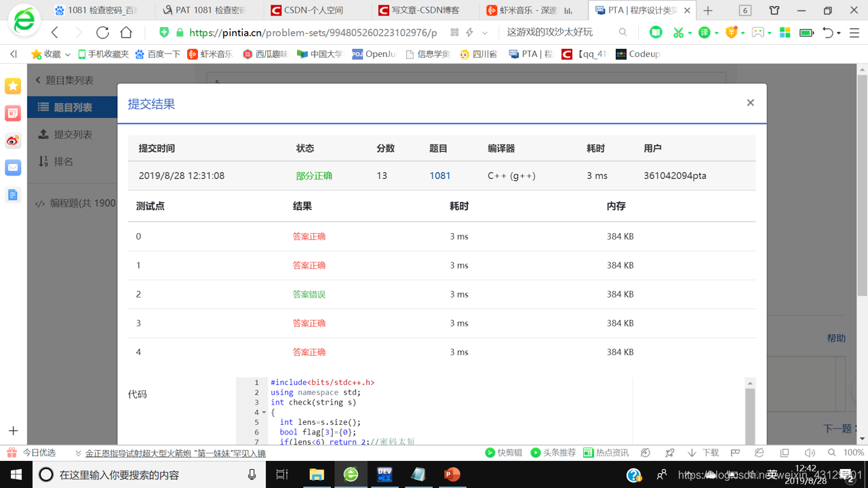868x488 pixels.
Task: Click the magnifier search icon
Action: (623, 32)
